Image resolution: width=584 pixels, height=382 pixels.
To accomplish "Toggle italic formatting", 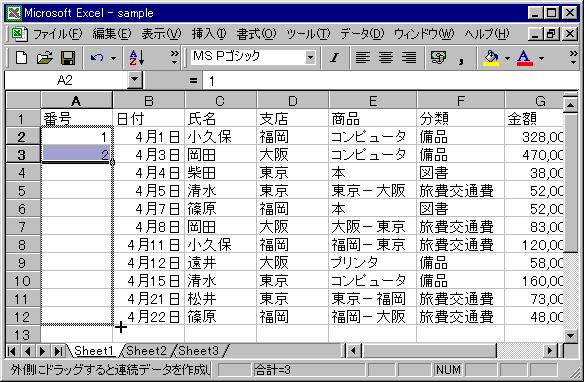I will pos(334,58).
